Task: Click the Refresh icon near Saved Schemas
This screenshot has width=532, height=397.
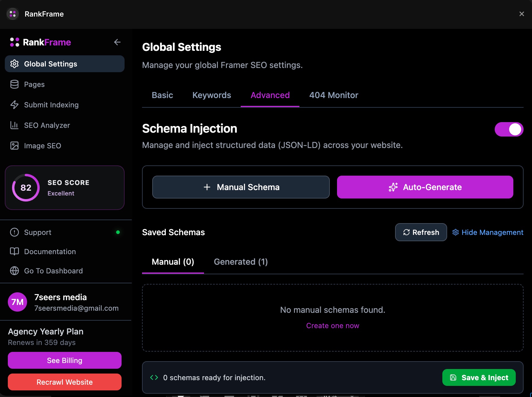Action: tap(407, 232)
